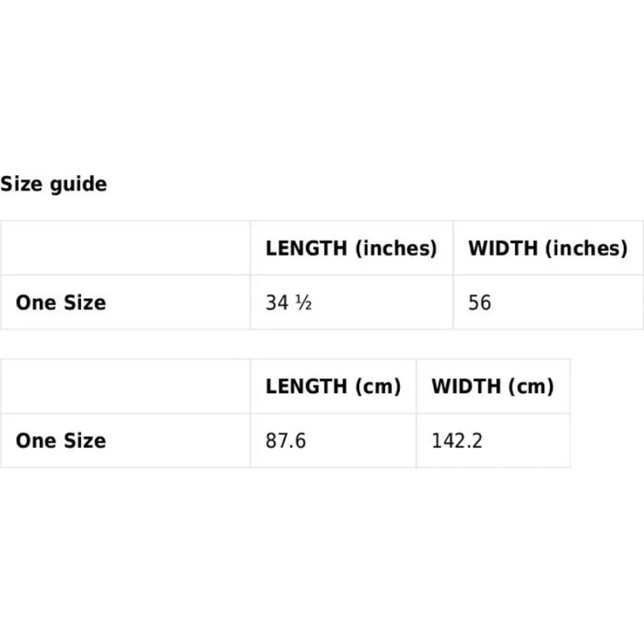Click the word 'guide' in the heading
This screenshot has width=644, height=644.
coord(79,184)
